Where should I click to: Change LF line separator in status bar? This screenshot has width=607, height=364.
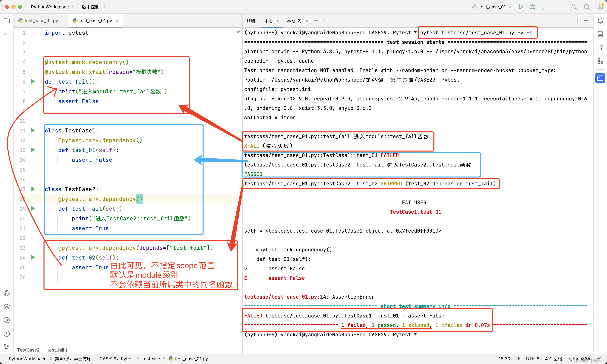pyautogui.click(x=518, y=359)
